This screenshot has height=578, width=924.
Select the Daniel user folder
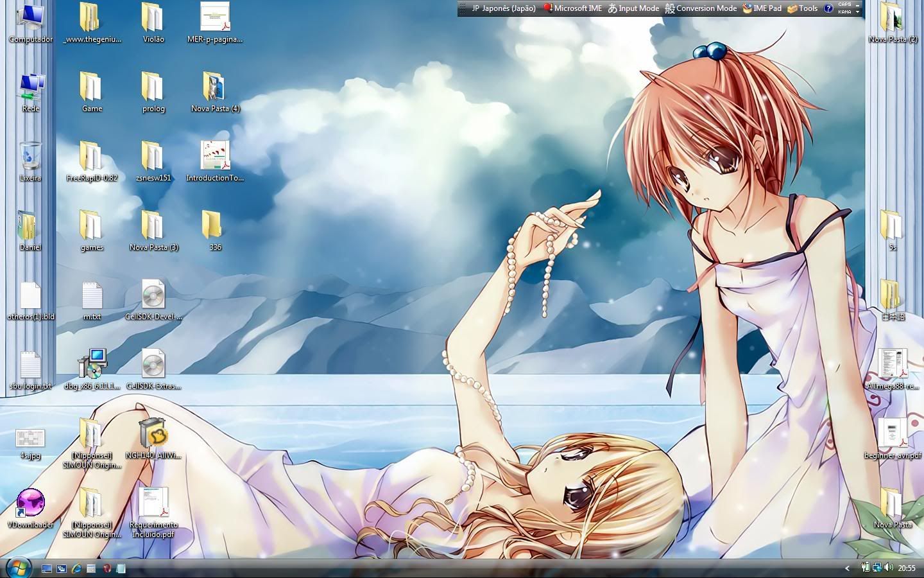(30, 231)
